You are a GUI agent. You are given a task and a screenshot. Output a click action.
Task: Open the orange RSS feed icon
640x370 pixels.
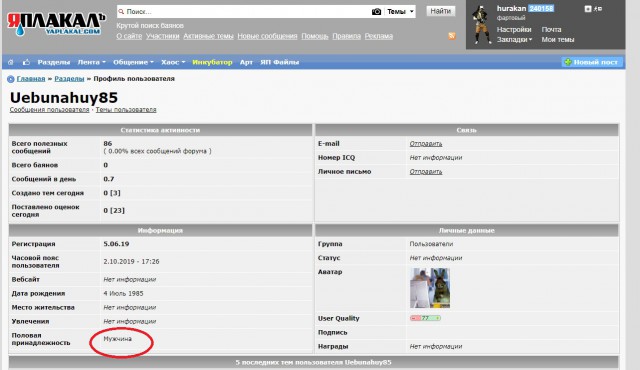click(x=452, y=36)
